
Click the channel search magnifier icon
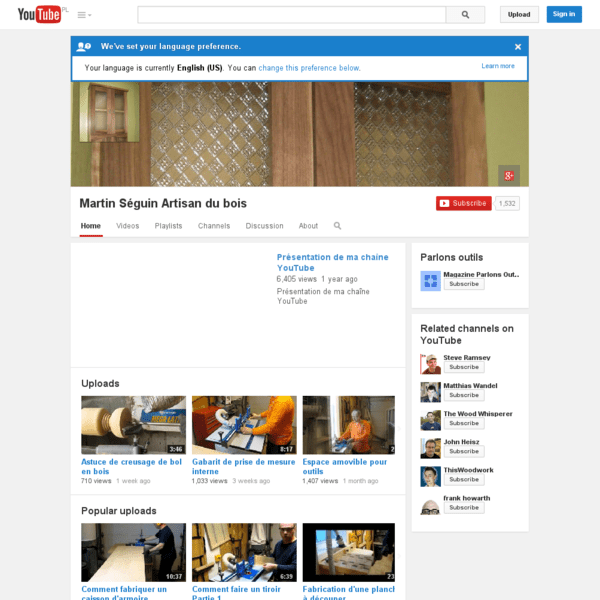(338, 226)
